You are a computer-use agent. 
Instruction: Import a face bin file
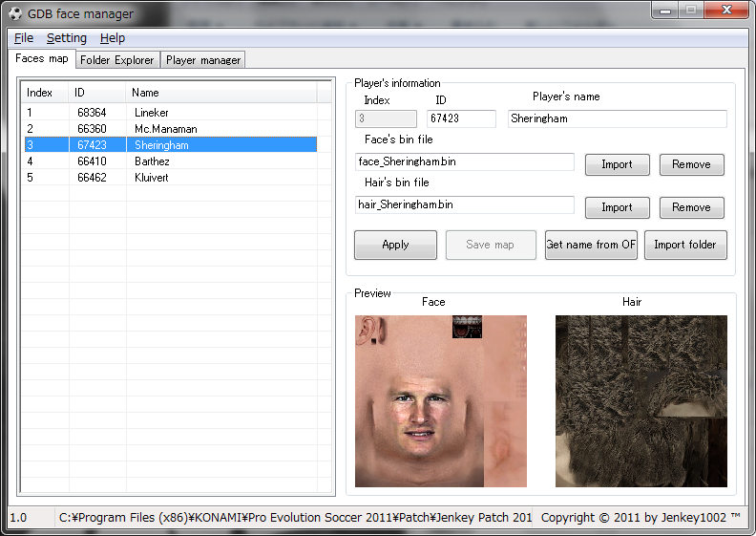[617, 164]
